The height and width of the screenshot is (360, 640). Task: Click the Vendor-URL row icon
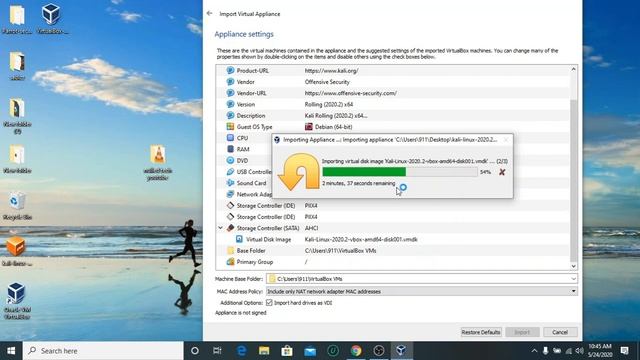click(230, 93)
